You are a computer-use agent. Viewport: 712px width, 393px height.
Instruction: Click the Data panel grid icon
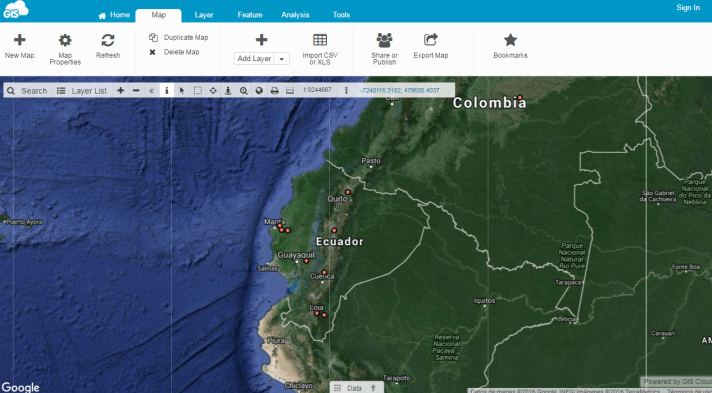[337, 388]
